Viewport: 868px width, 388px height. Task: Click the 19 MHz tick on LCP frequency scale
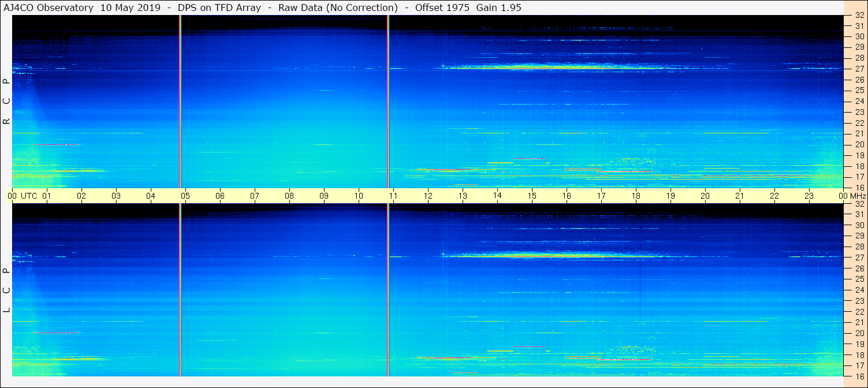(x=859, y=344)
